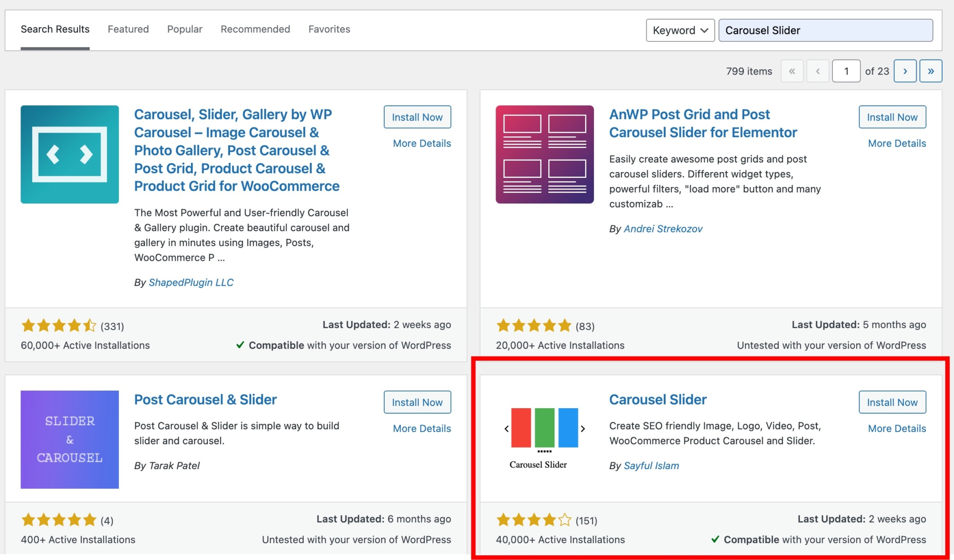Click the plugin search input field
Viewport: 954px width, 560px height.
825,30
